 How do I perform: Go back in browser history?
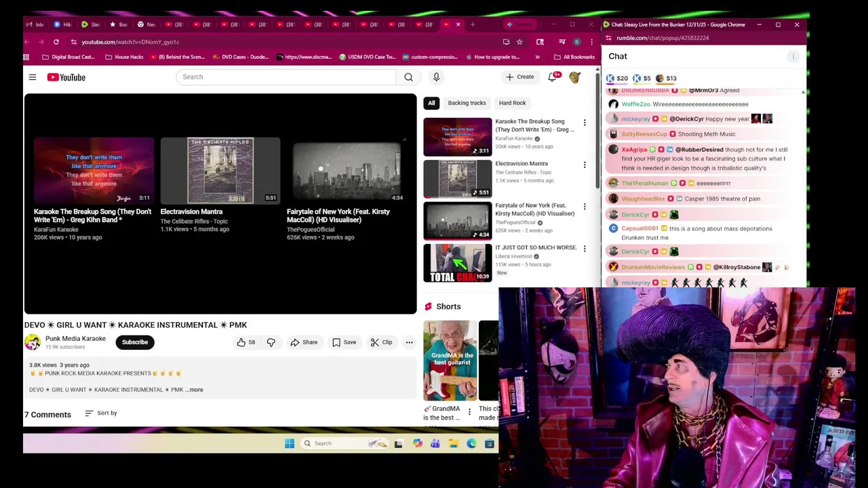click(x=27, y=42)
